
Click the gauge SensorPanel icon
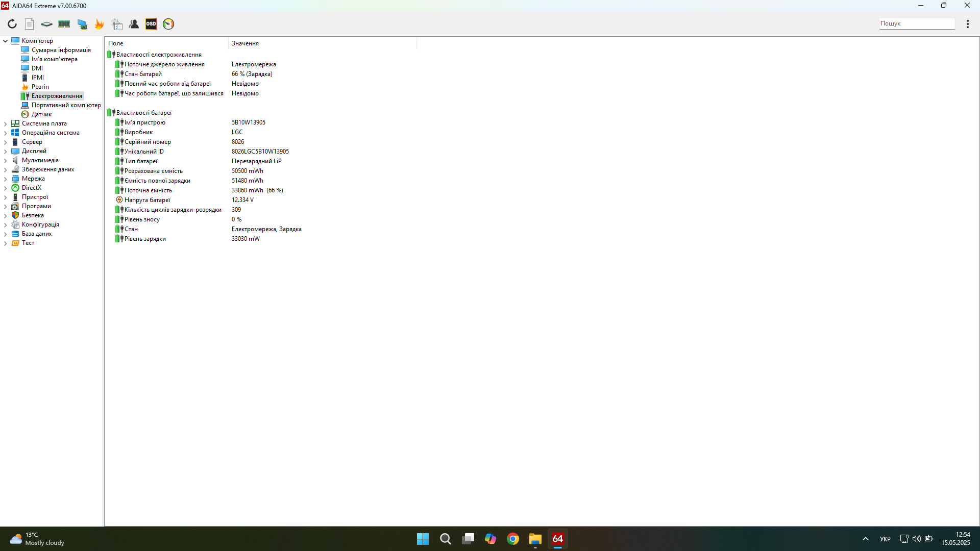click(168, 24)
